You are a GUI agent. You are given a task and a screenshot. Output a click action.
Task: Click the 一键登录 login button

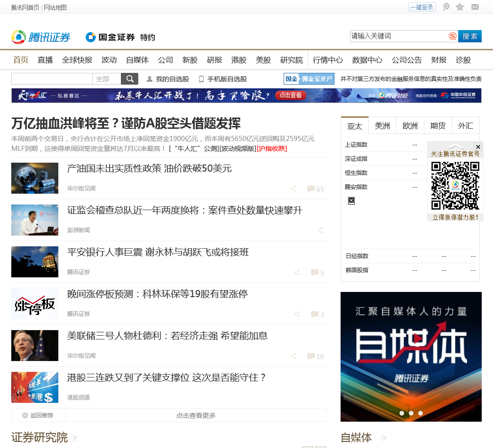tap(422, 7)
